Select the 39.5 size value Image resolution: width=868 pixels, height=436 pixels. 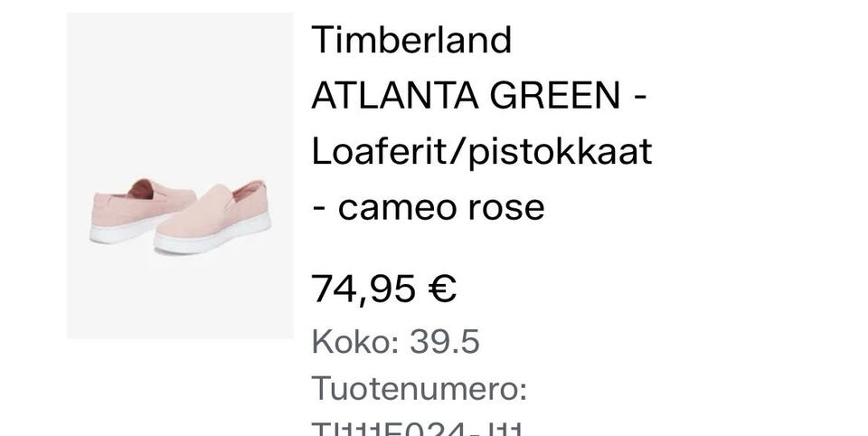(x=445, y=342)
